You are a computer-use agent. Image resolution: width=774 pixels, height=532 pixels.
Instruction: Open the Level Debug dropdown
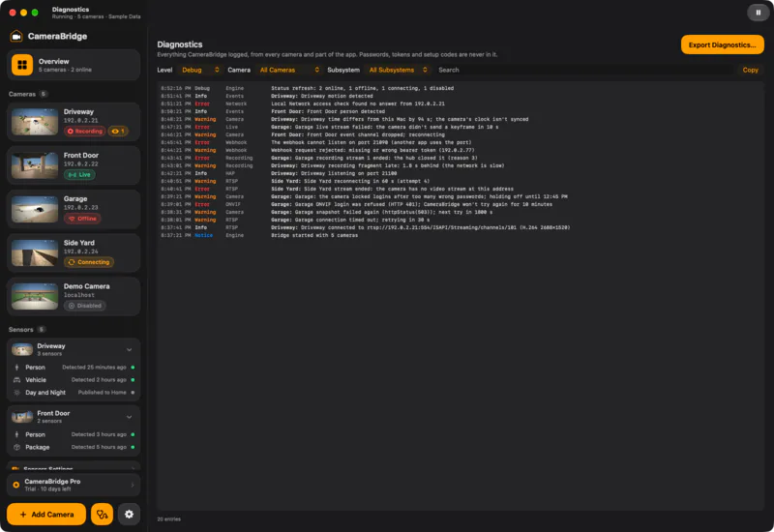(x=200, y=70)
